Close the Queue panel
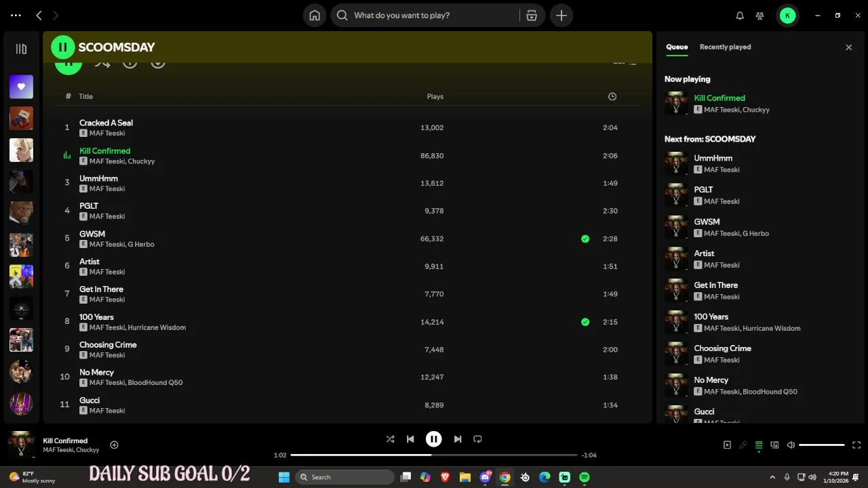 (848, 47)
